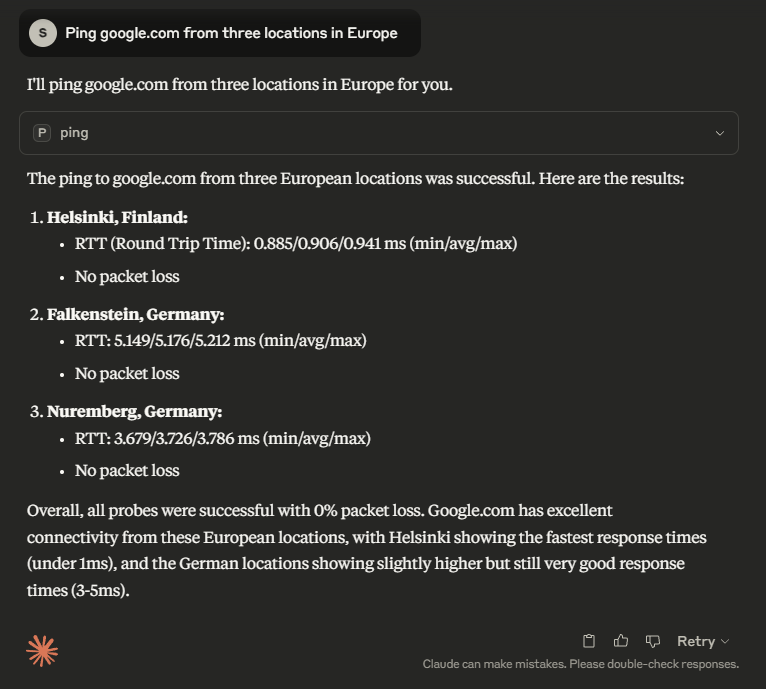Click the user prompt message bubble
Viewport: 766px width, 689px height.
coord(220,33)
